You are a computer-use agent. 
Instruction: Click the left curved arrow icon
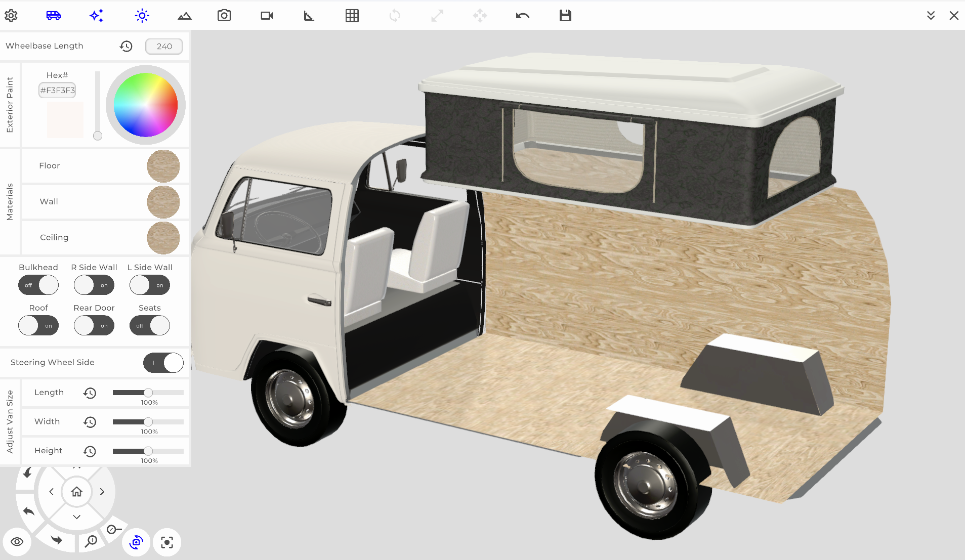coord(28,511)
